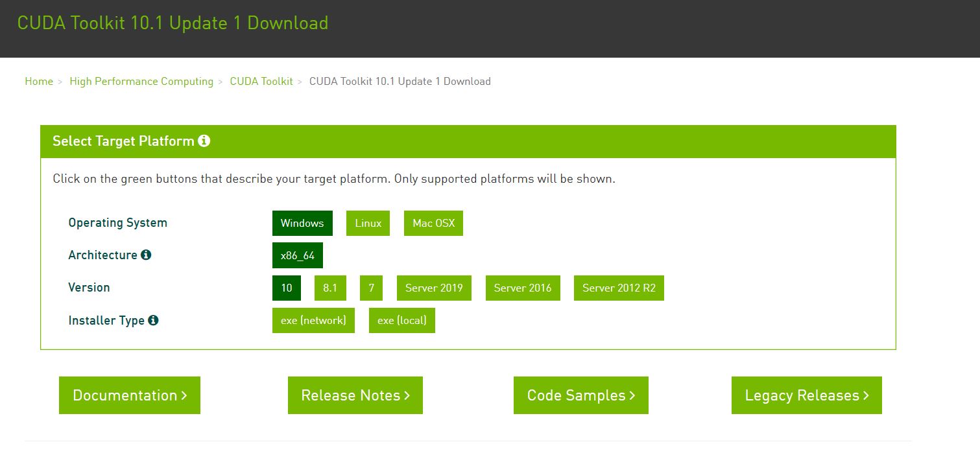Click the Select Target Platform heading
Image resolution: width=980 pixels, height=451 pixels.
point(123,141)
